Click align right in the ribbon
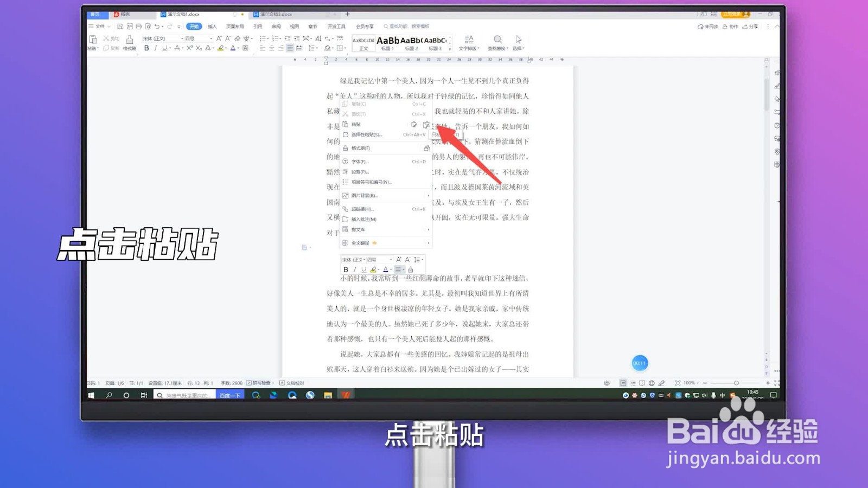Image resolution: width=868 pixels, height=488 pixels. tap(281, 48)
